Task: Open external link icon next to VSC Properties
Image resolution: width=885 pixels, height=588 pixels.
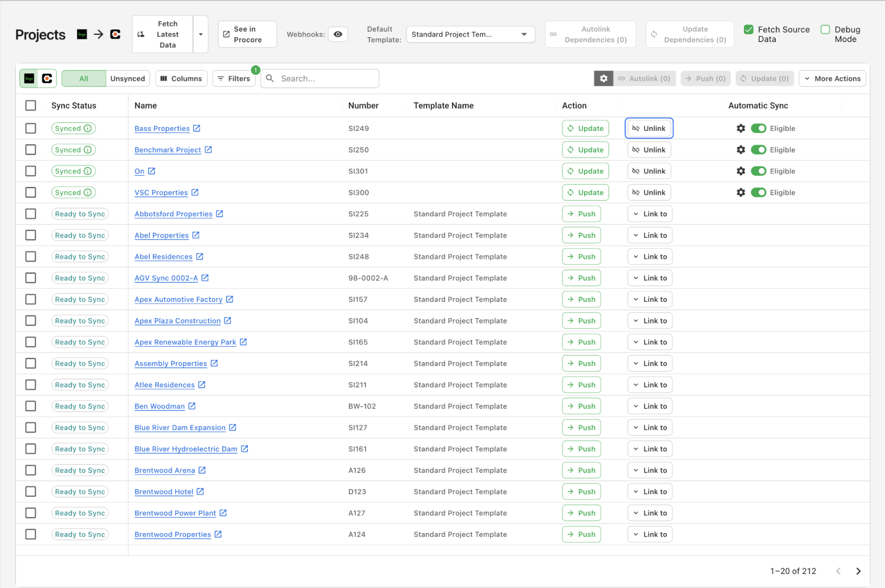Action: (x=195, y=193)
